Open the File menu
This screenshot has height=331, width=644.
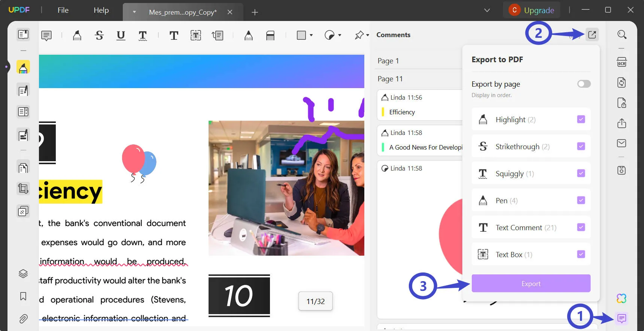[63, 10]
